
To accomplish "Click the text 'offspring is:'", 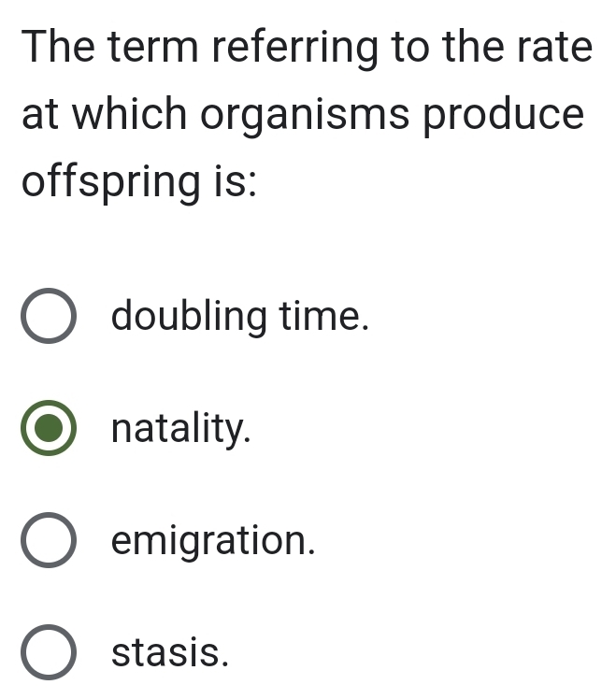I will pyautogui.click(x=140, y=180).
